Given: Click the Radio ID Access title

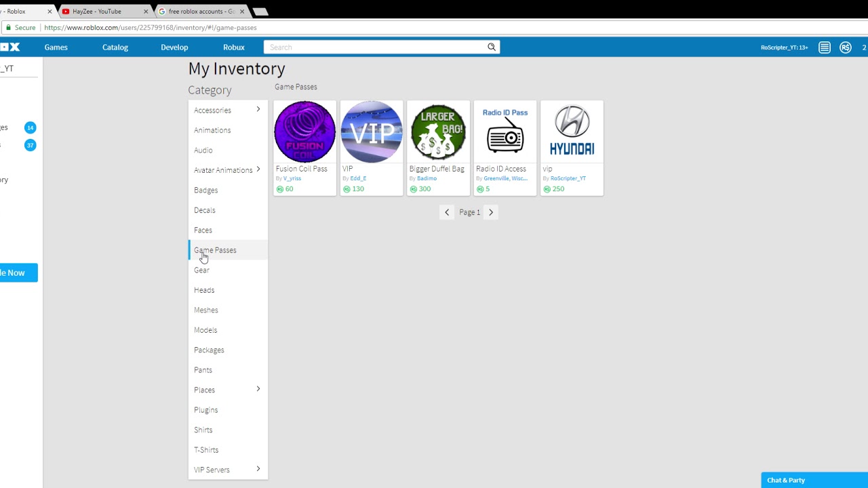Looking at the screenshot, I should coord(501,169).
